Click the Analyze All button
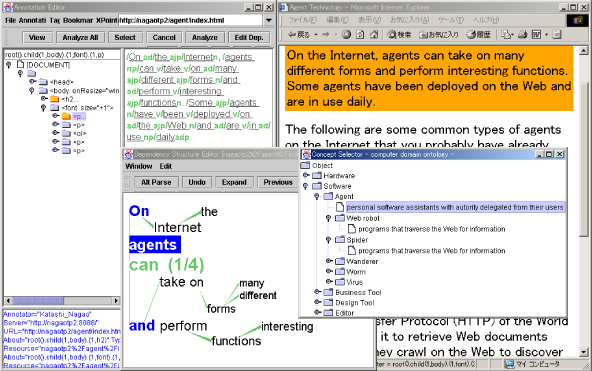592x371 pixels. (80, 37)
